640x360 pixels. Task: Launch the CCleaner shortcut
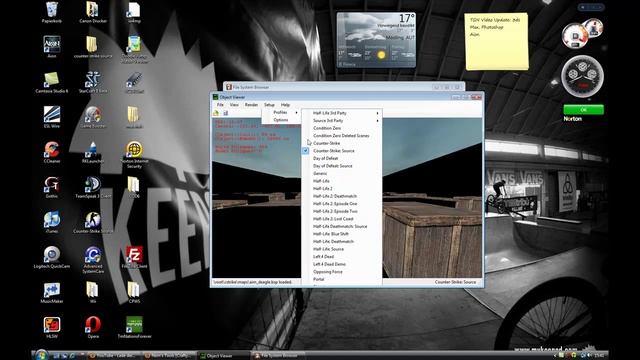[x=52, y=152]
